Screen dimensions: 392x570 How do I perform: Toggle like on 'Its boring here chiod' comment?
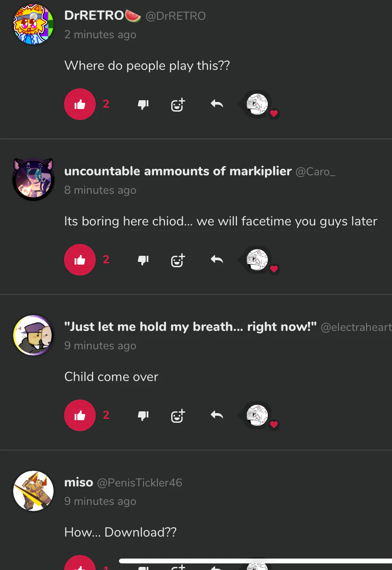(80, 260)
